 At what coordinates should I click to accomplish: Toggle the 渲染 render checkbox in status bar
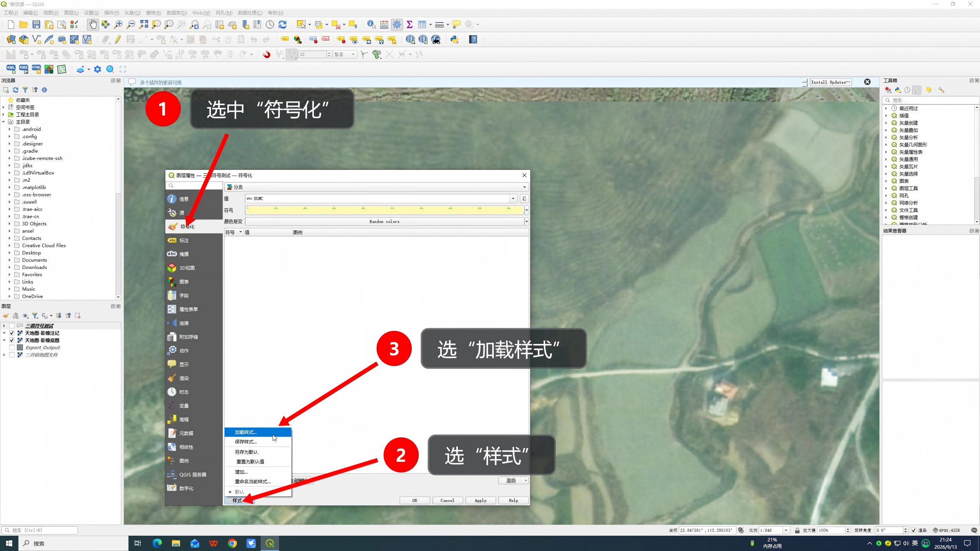(914, 530)
